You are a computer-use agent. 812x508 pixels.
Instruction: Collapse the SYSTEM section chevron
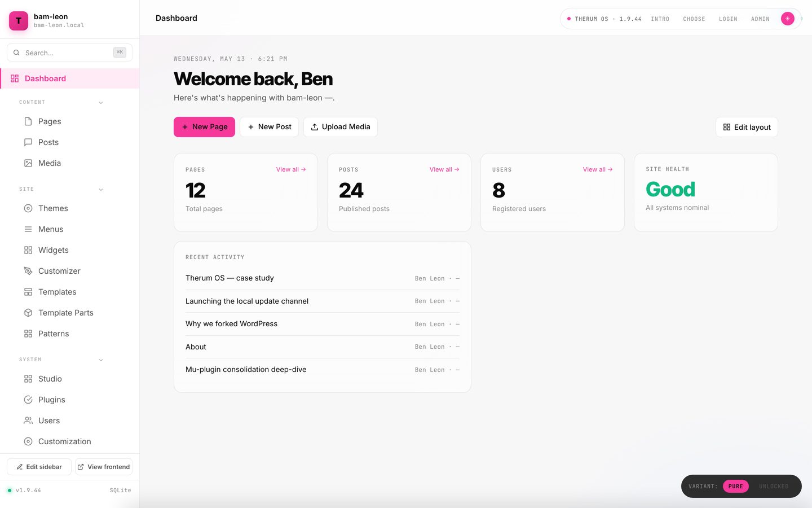[101, 360]
